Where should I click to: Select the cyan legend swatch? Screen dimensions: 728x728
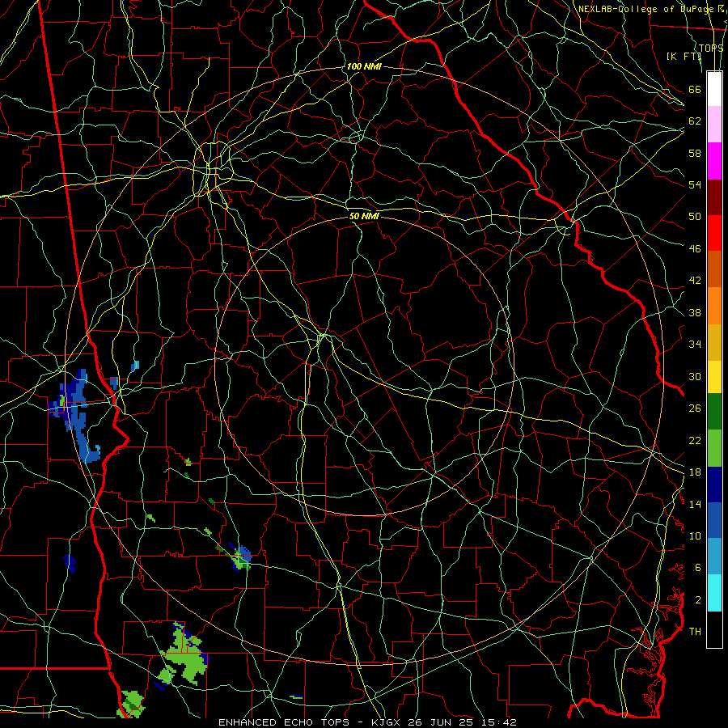tap(714, 593)
